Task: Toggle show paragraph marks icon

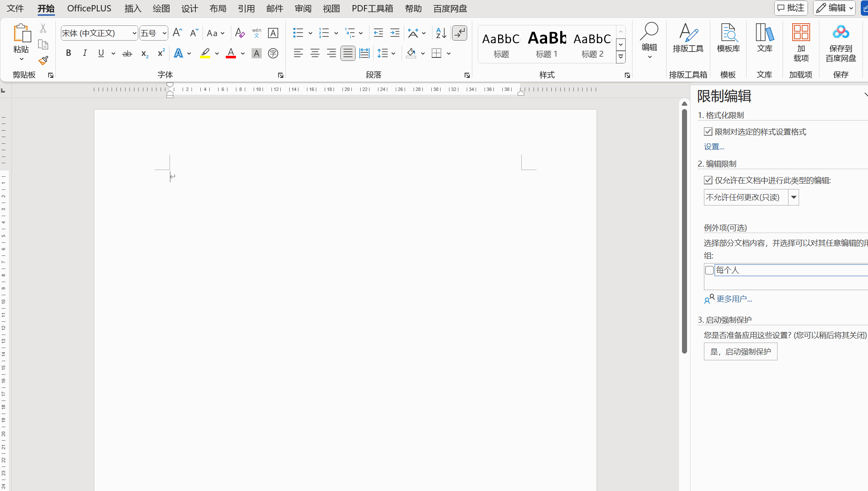Action: click(460, 33)
